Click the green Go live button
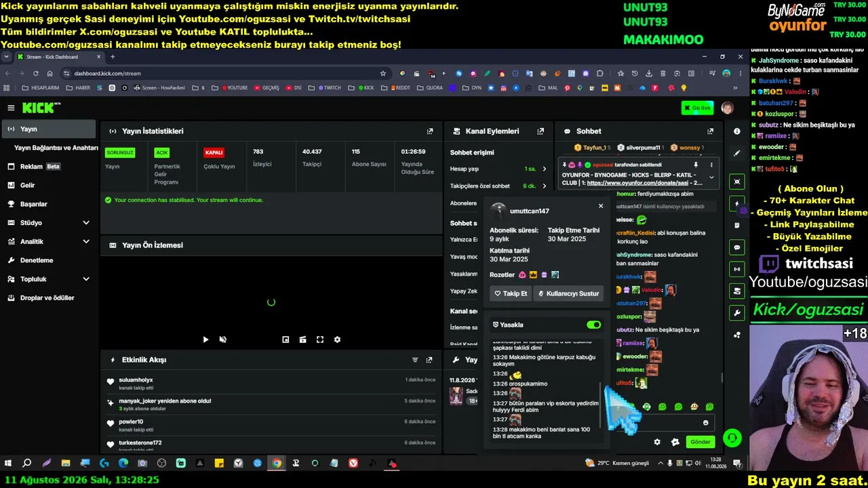This screenshot has width=868, height=488. pyautogui.click(x=697, y=108)
